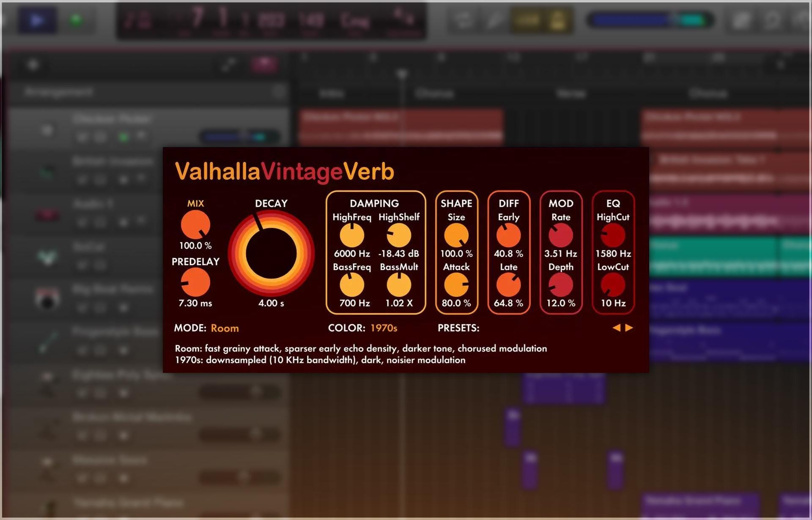Screen dimensions: 812x520
Task: Click the Shape Size knob
Action: [456, 235]
